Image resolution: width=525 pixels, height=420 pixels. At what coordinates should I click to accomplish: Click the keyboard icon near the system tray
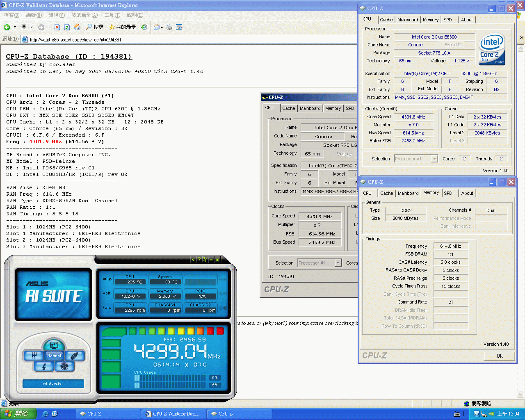457,414
